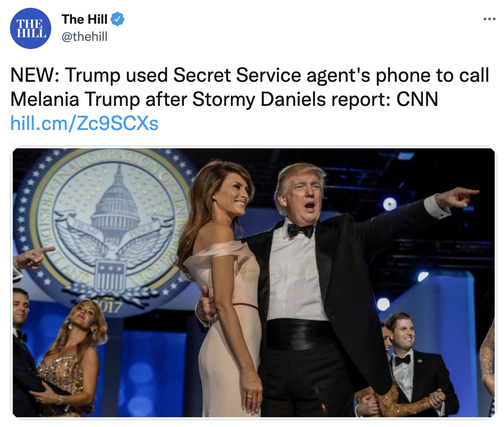Open the attached photo preview
Viewport: 504px width, 427px height.
[254, 283]
